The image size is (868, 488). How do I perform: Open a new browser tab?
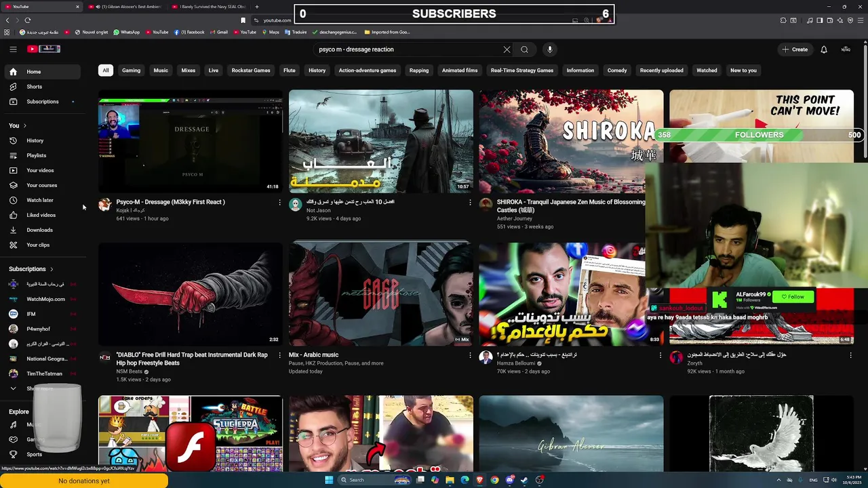[x=257, y=7]
